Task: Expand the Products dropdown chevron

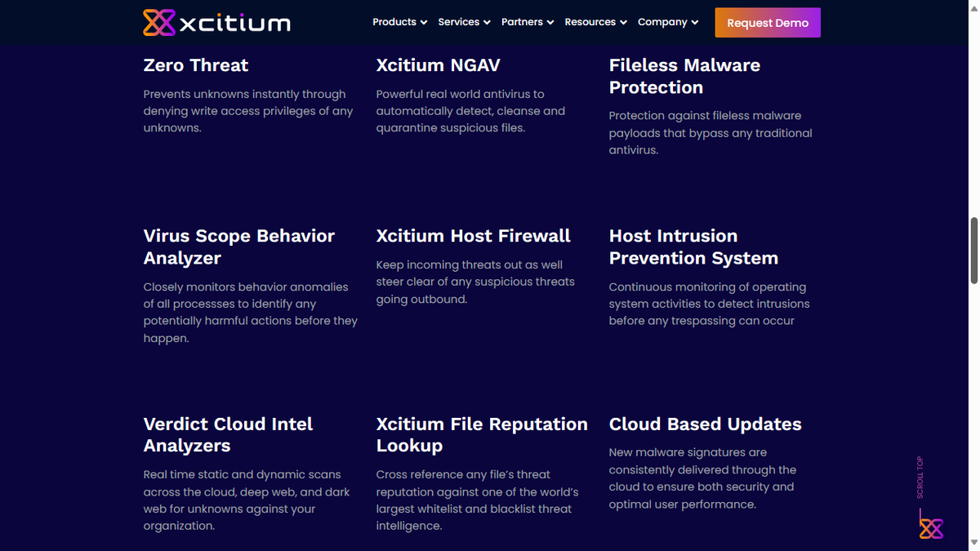Action: click(x=424, y=22)
